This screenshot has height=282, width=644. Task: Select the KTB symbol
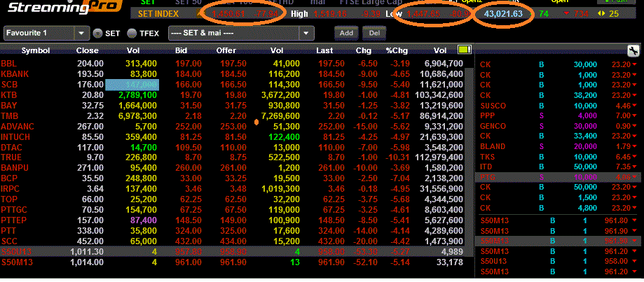coord(8,95)
